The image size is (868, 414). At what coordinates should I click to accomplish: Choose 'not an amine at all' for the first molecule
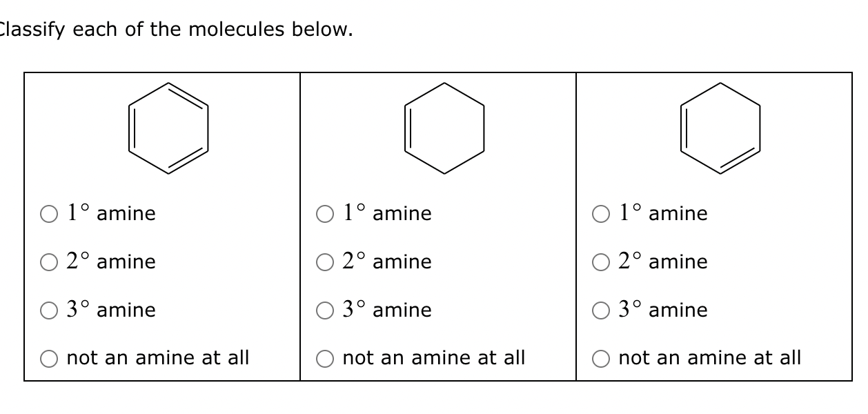[x=48, y=358]
